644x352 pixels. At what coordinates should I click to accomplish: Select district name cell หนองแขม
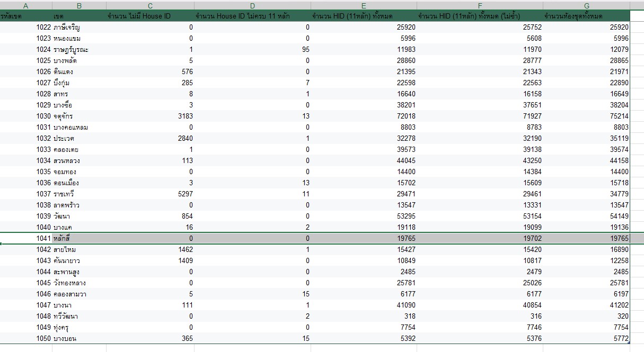coord(79,38)
